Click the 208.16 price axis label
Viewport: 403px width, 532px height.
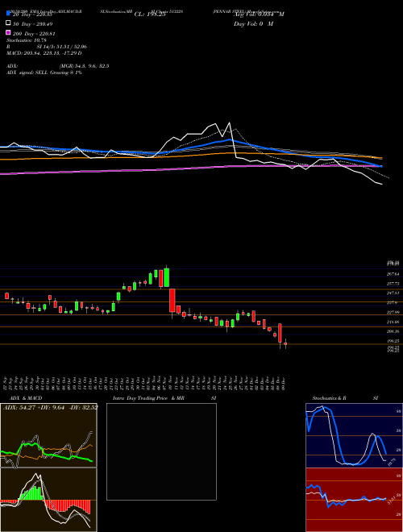pos(393,331)
